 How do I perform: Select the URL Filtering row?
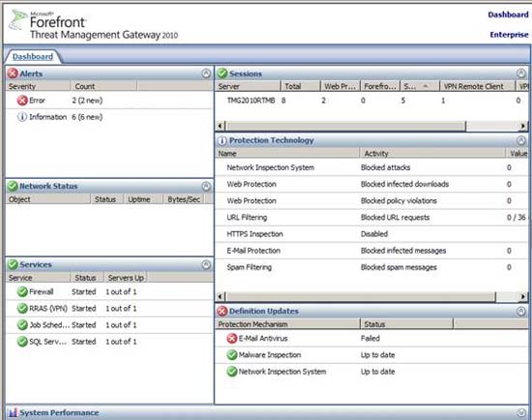coord(371,218)
